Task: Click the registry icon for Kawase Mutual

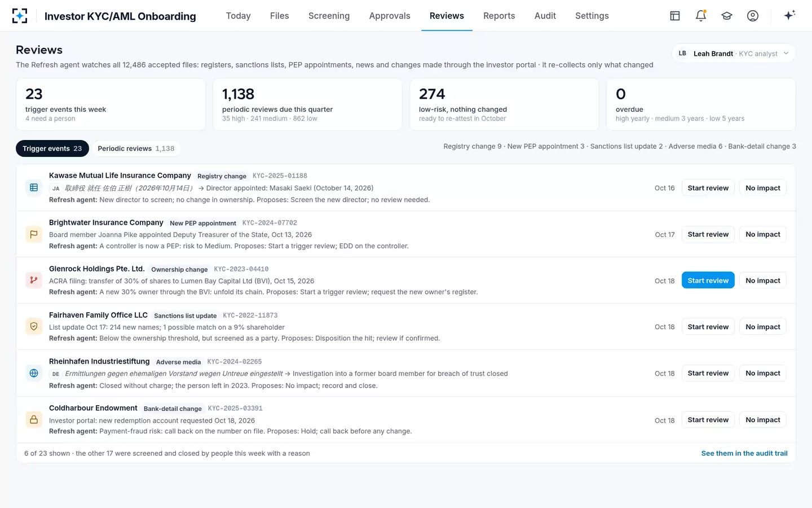Action: [x=34, y=187]
